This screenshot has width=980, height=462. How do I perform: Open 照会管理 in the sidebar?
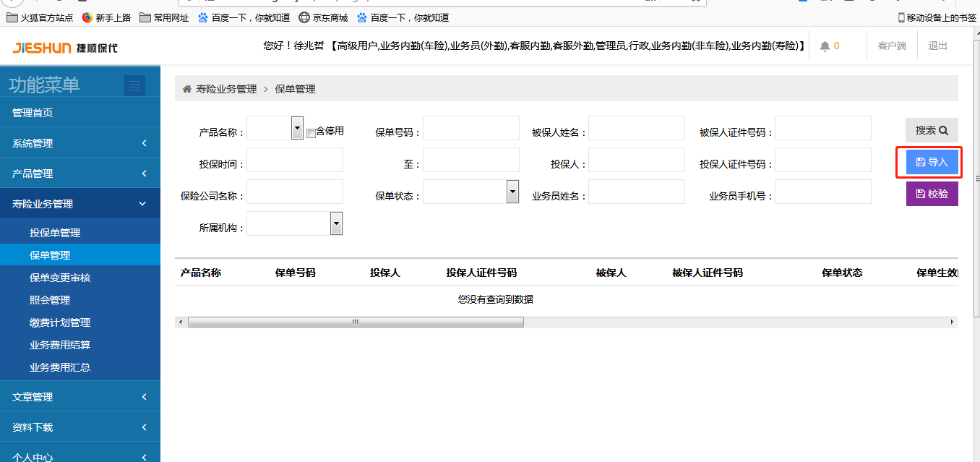tap(50, 300)
